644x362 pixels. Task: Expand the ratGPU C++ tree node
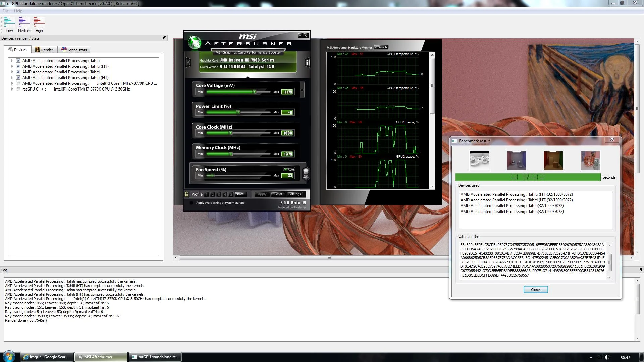pos(12,89)
